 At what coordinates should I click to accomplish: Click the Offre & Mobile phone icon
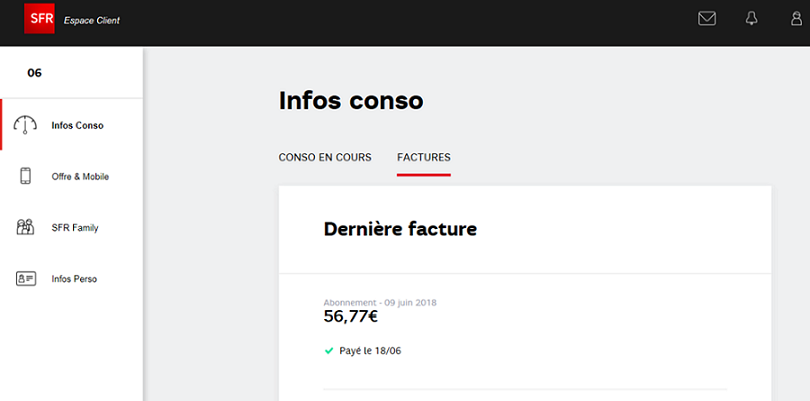pos(25,176)
